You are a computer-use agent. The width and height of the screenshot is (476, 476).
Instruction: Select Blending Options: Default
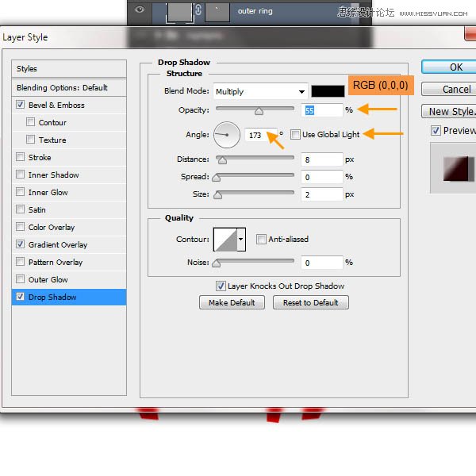click(x=69, y=88)
